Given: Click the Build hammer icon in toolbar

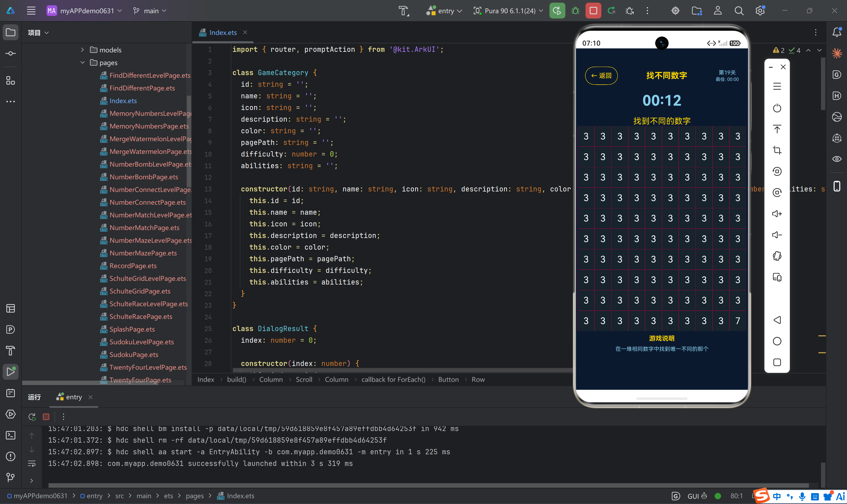Looking at the screenshot, I should 403,11.
